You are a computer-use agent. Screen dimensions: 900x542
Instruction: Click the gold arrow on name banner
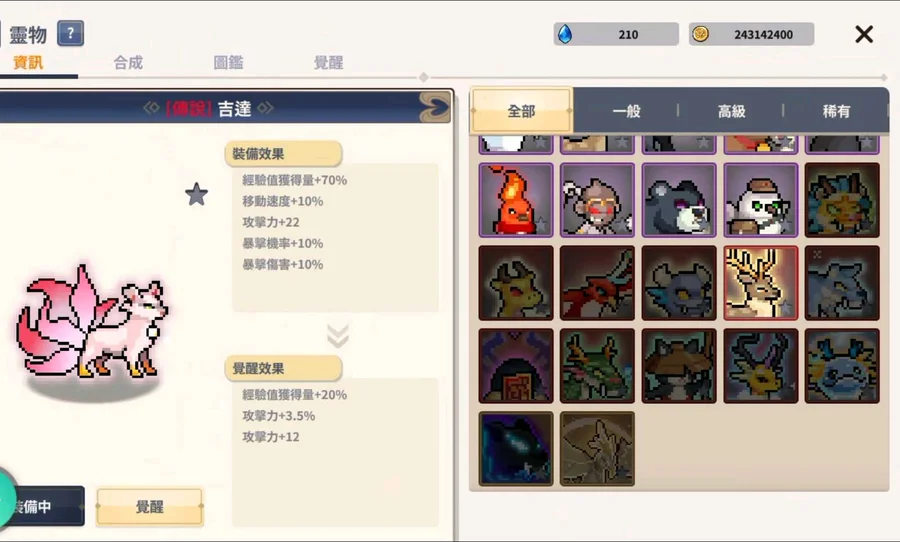tap(435, 107)
